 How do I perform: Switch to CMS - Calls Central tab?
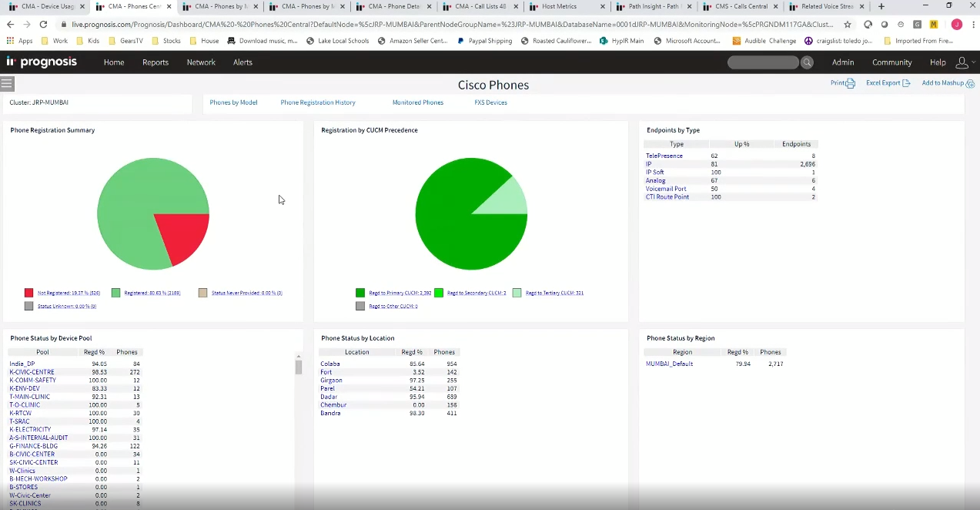[741, 6]
